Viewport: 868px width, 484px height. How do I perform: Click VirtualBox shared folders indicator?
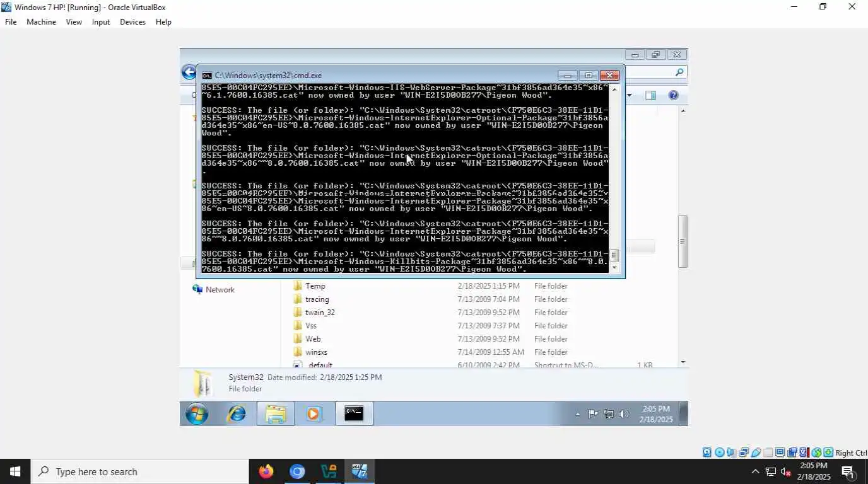[x=768, y=452]
